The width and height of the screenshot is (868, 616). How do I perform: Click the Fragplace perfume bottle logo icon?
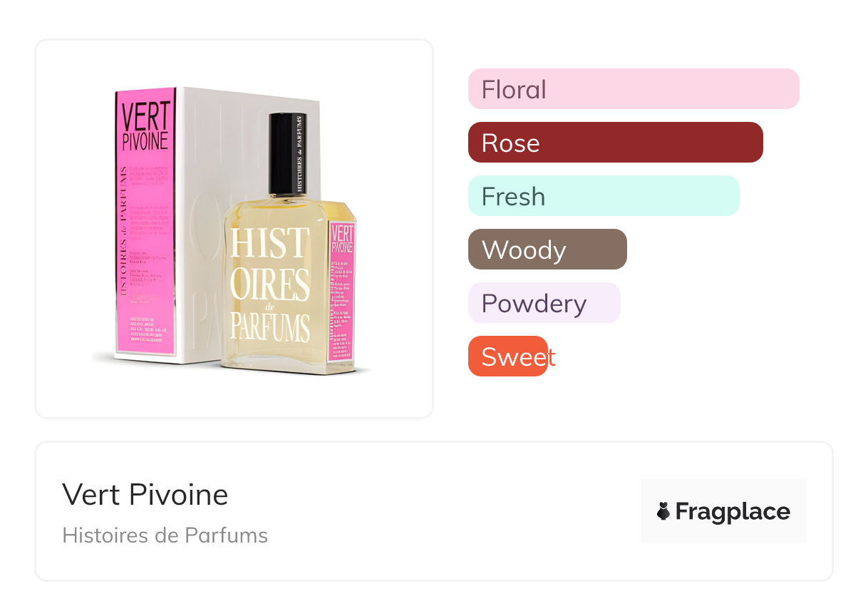(x=663, y=511)
